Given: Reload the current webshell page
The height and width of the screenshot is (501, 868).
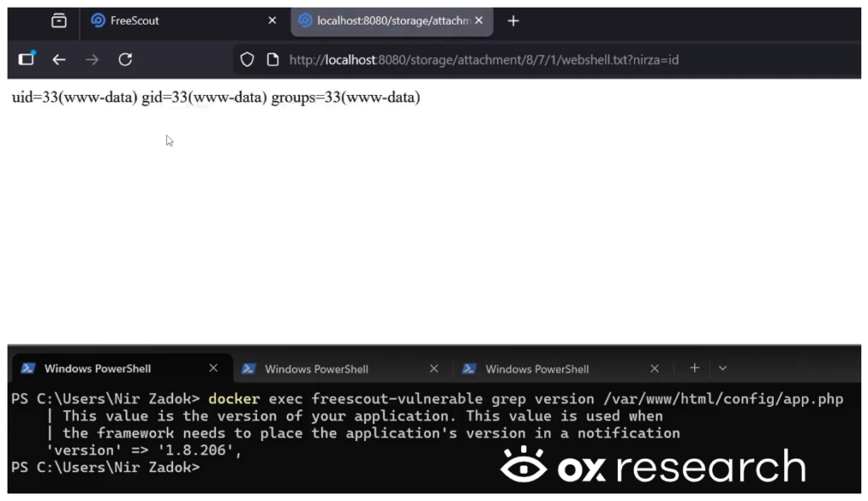Looking at the screenshot, I should pyautogui.click(x=125, y=59).
